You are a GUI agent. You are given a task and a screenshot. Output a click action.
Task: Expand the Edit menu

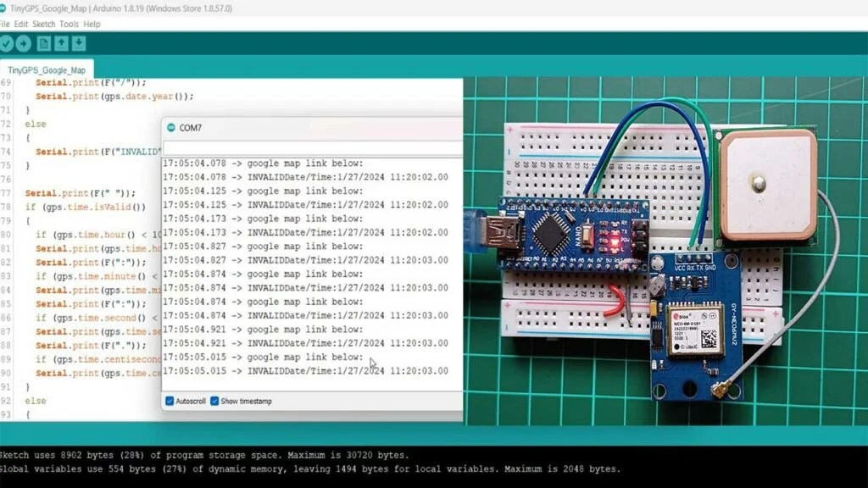22,24
